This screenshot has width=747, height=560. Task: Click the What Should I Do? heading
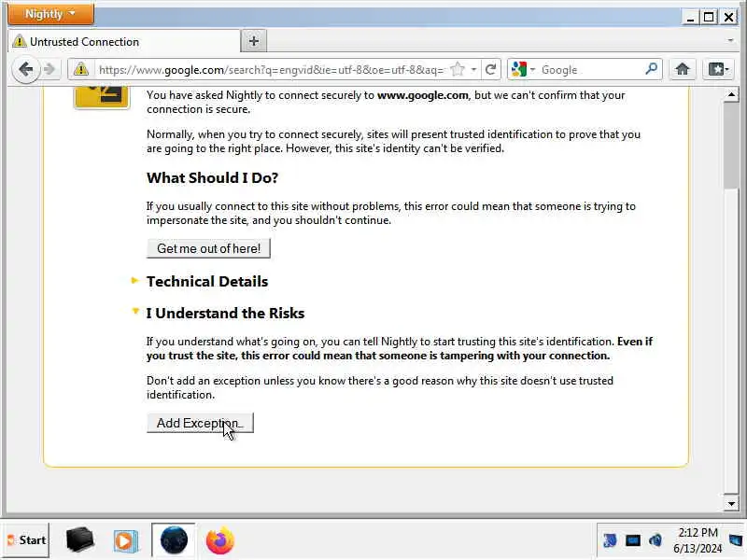coord(213,177)
